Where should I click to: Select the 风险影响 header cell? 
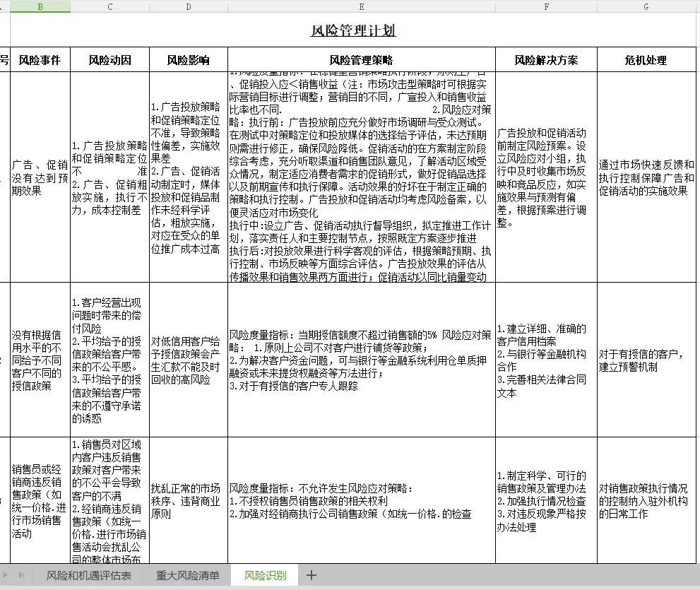coord(189,60)
